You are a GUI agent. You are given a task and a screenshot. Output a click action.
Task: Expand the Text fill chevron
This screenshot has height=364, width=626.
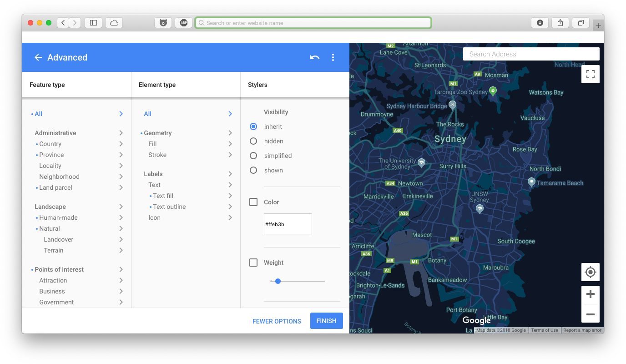pos(230,196)
